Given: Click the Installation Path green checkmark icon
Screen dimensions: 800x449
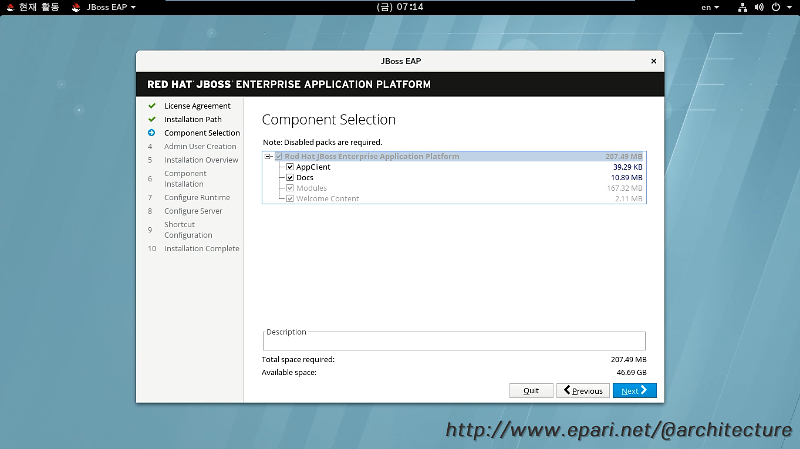Looking at the screenshot, I should [152, 119].
